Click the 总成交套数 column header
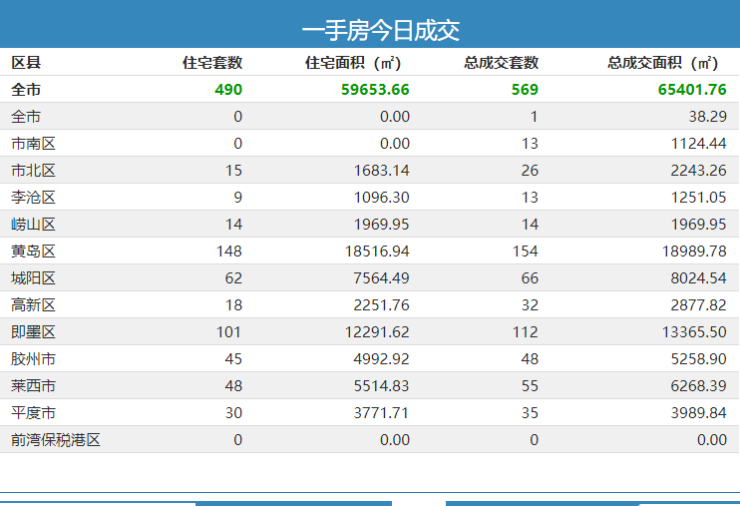 [x=501, y=63]
